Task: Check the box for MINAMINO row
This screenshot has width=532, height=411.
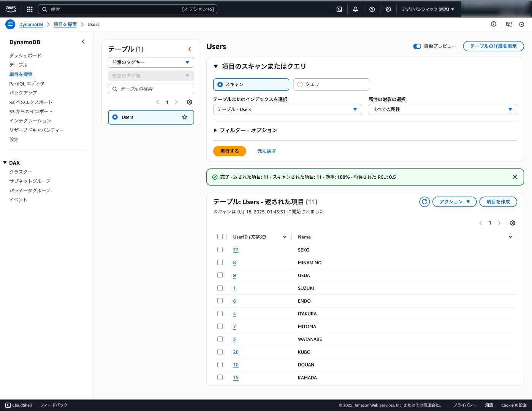Action: coord(220,262)
